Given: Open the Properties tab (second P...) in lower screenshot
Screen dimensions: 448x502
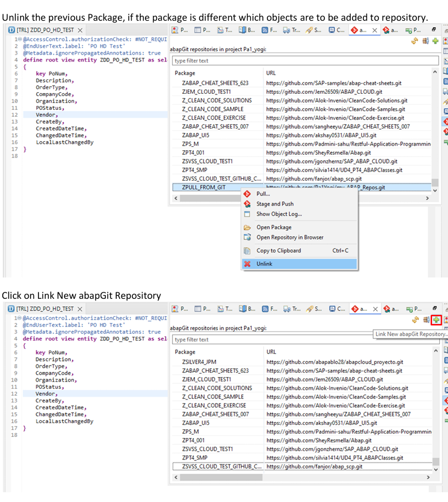Looking at the screenshot, I should click(x=203, y=309).
